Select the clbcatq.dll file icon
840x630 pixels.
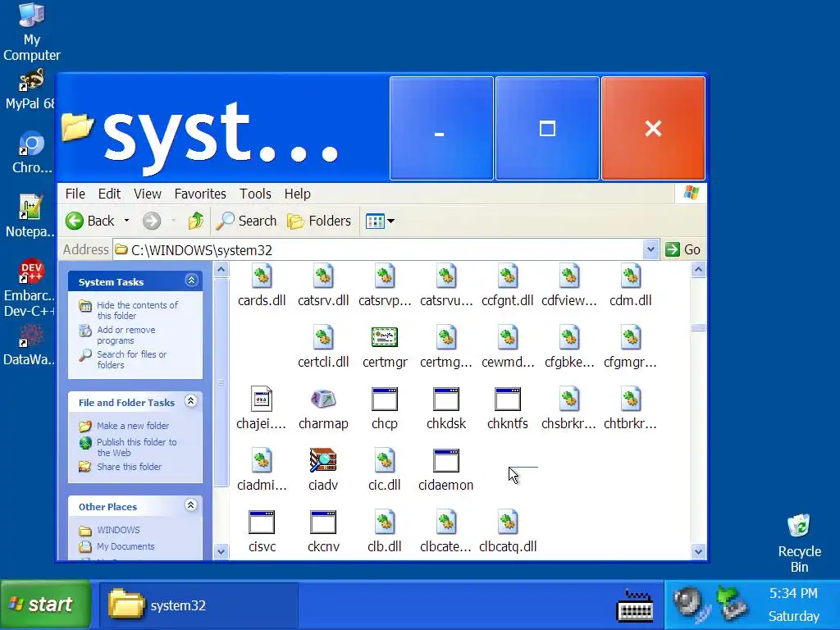[x=507, y=523]
